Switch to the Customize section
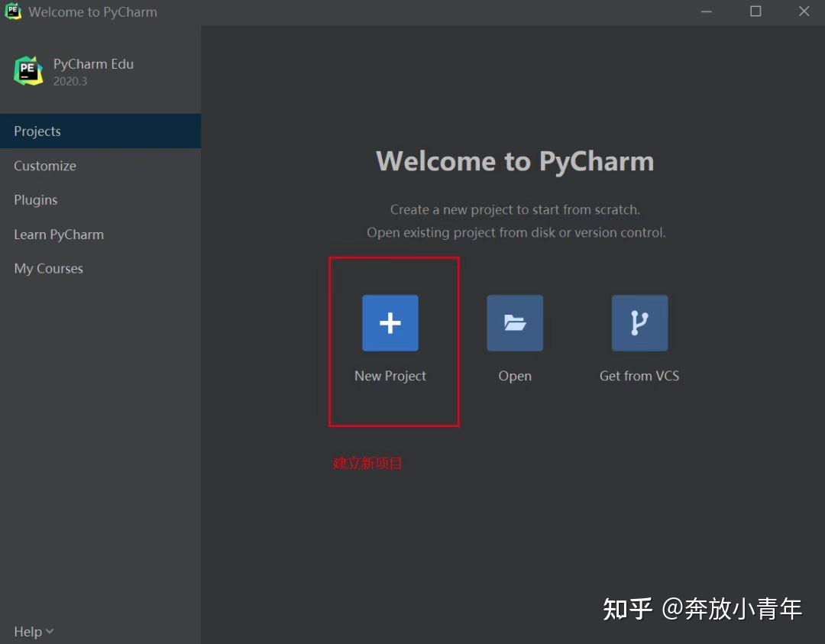The image size is (825, 644). (x=45, y=165)
